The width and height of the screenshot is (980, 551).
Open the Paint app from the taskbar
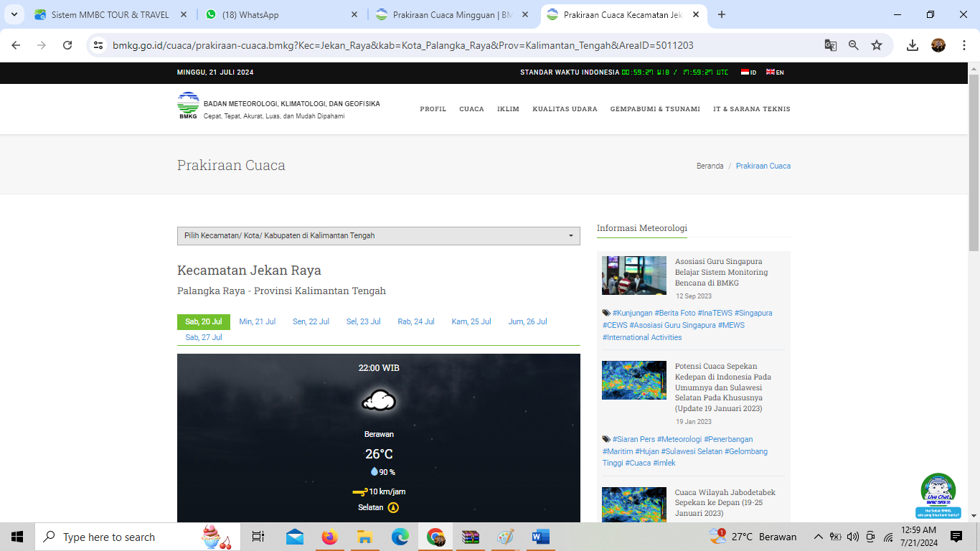506,537
